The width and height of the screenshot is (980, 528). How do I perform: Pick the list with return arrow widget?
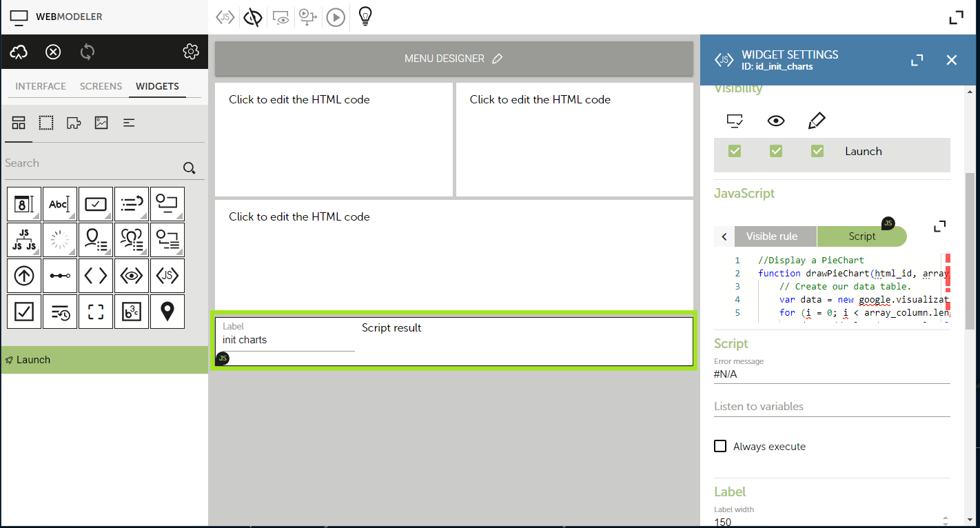[132, 204]
